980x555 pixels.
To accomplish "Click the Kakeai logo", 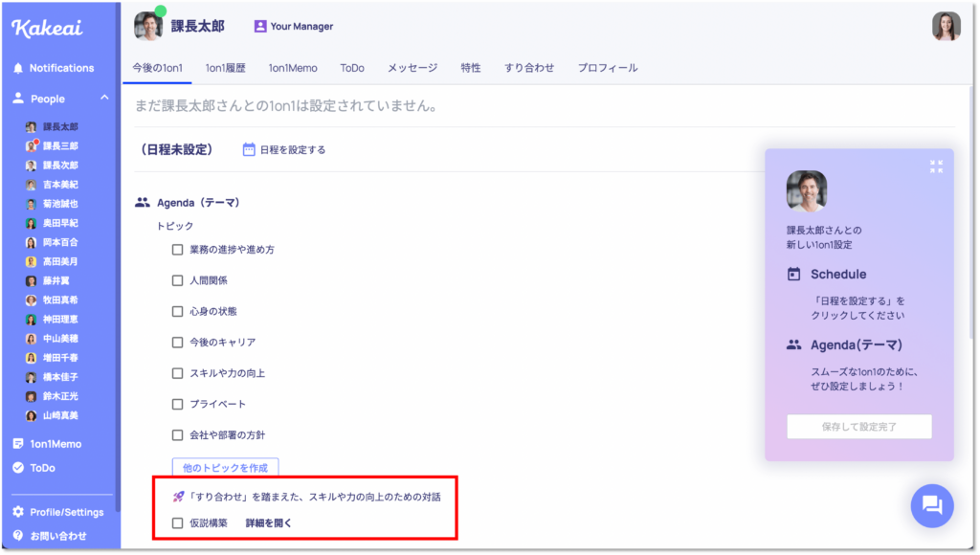I will pos(47,28).
